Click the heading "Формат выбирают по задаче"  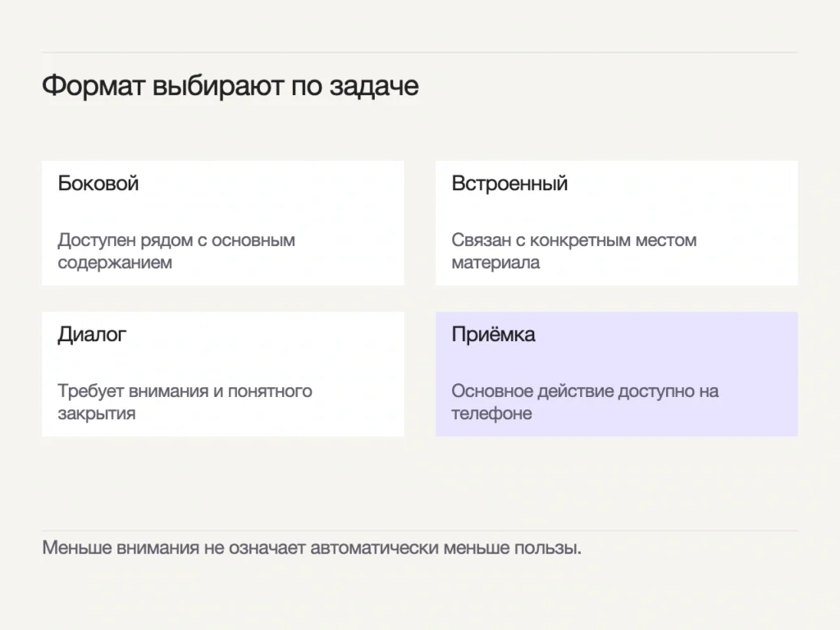tap(231, 85)
